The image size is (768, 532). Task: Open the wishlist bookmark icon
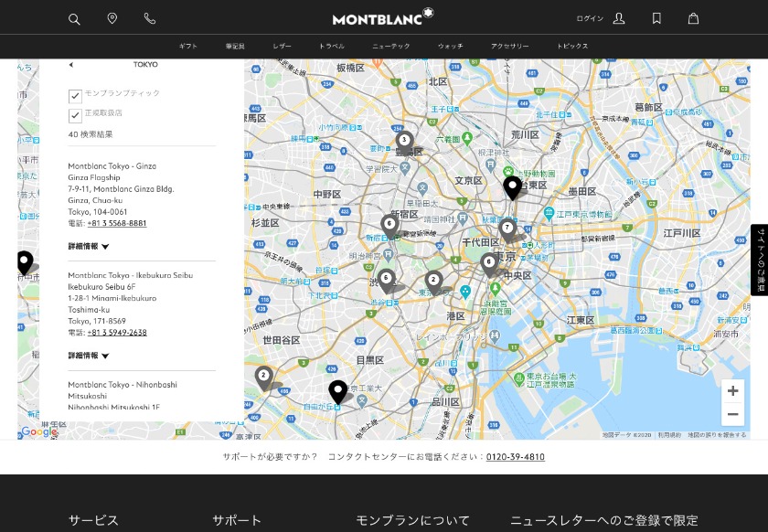[656, 18]
